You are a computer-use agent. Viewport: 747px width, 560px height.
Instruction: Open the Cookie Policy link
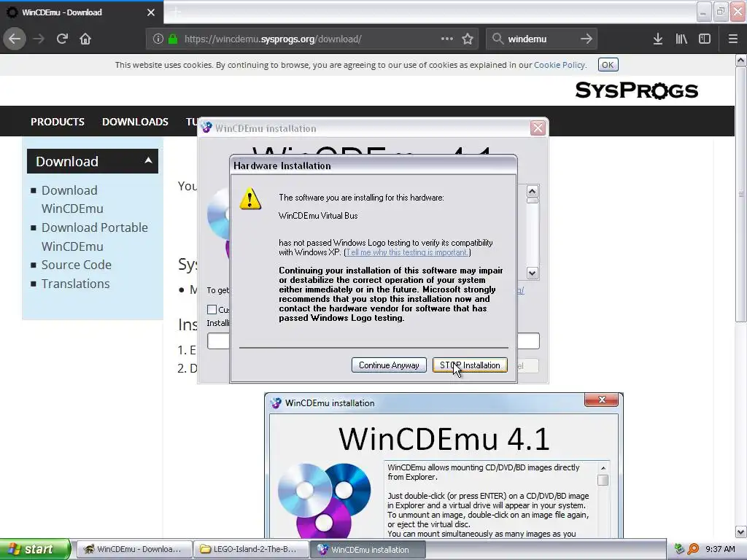(x=560, y=65)
